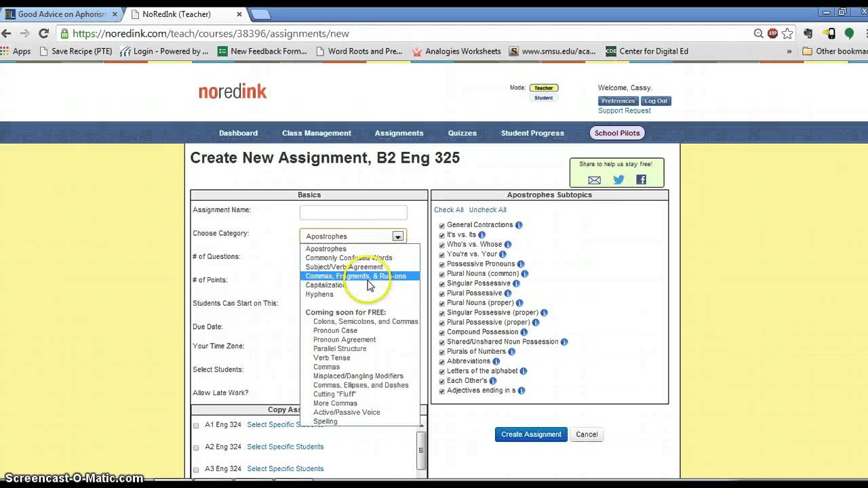Uncheck the Compound Possession checkbox
Viewport: 868px width, 488px height.
tap(441, 333)
